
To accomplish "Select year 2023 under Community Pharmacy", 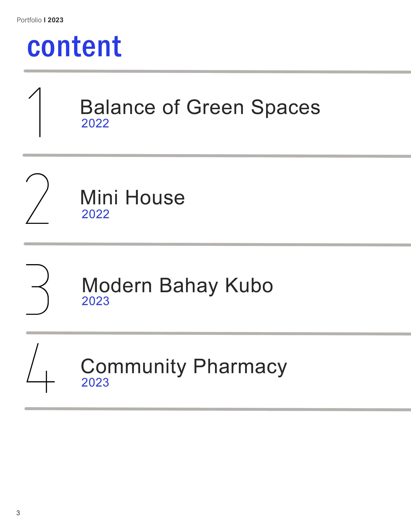I will point(95,383).
